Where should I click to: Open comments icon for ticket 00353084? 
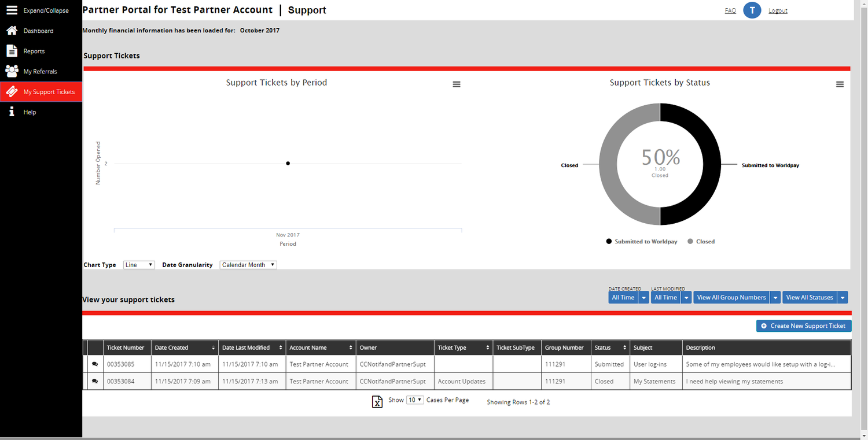95,381
